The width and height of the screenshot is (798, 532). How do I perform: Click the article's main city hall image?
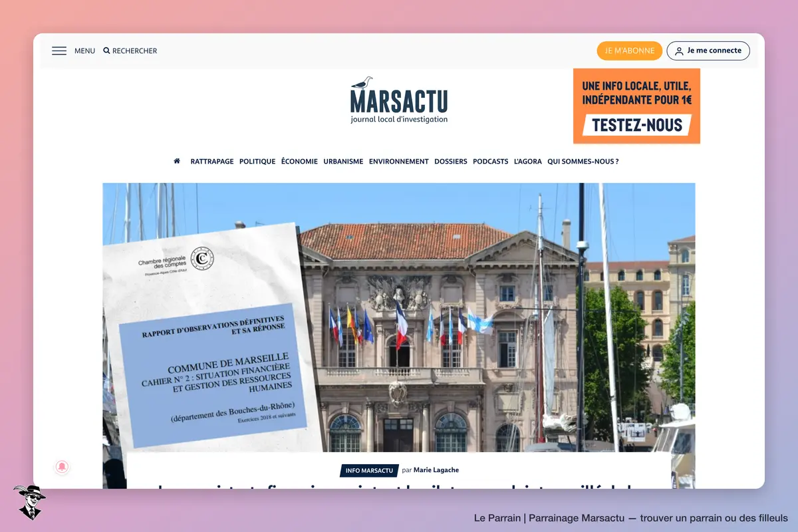[399, 318]
